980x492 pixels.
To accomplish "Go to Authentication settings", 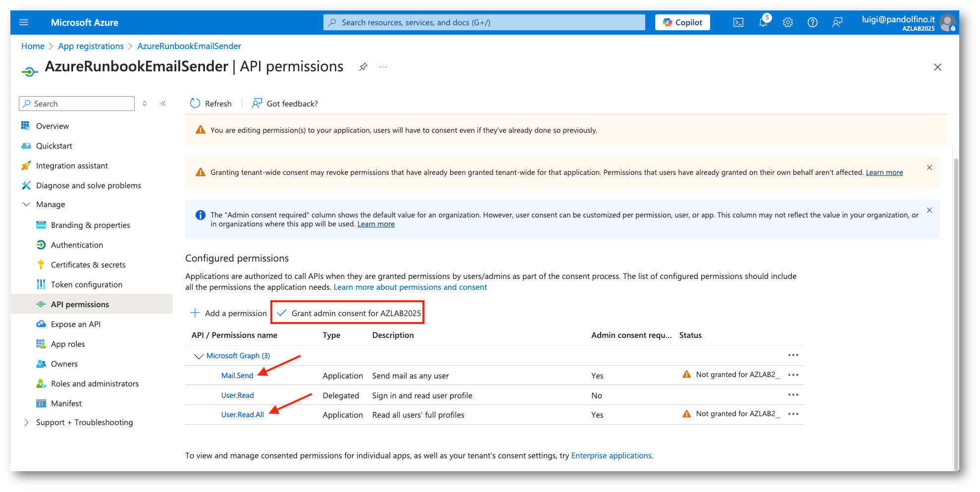I will coord(77,245).
